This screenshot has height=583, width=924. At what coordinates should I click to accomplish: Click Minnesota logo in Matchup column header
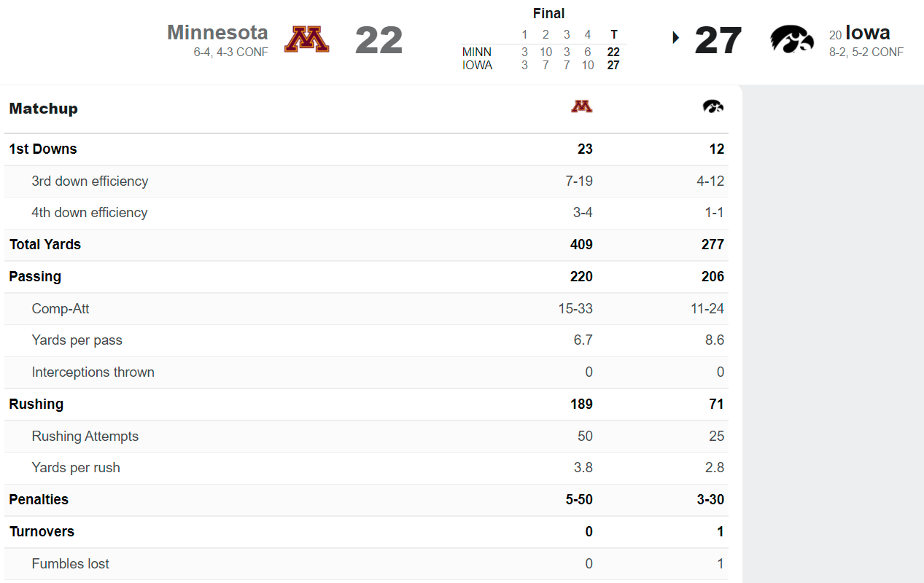[581, 107]
